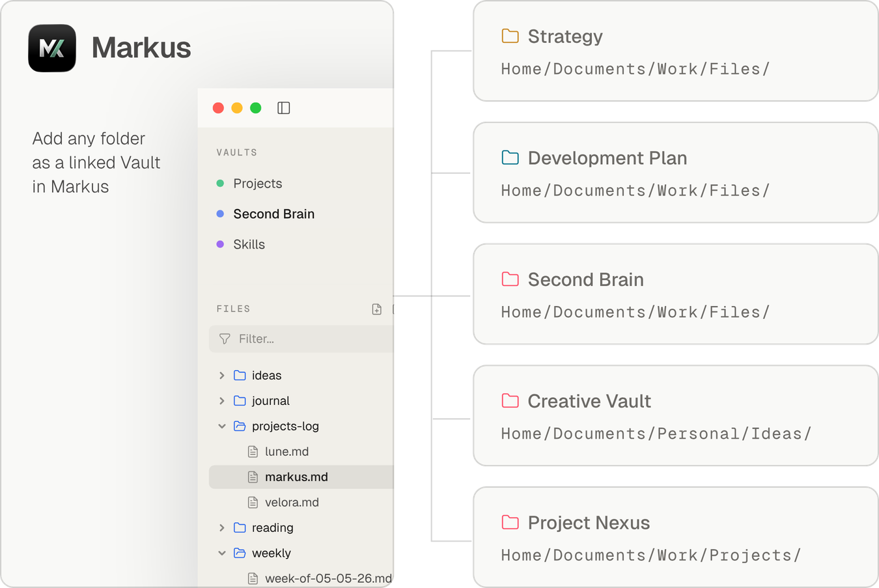
Task: Click the Markus title text
Action: (141, 48)
